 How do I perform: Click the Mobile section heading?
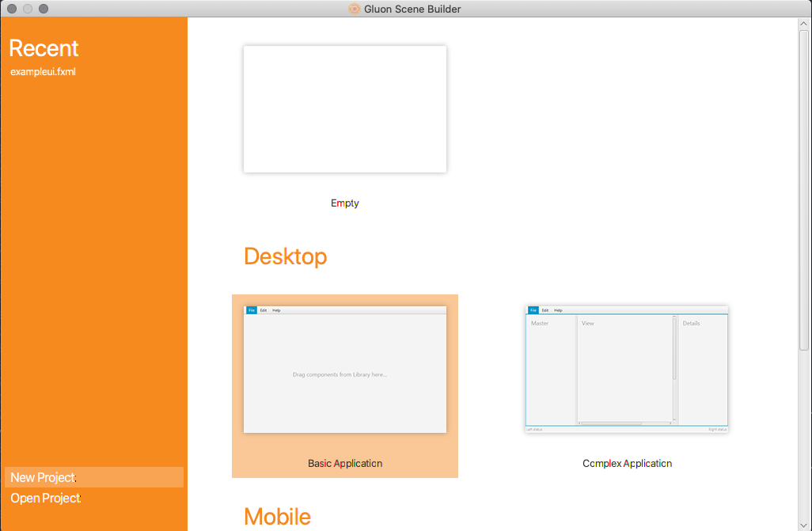point(278,517)
